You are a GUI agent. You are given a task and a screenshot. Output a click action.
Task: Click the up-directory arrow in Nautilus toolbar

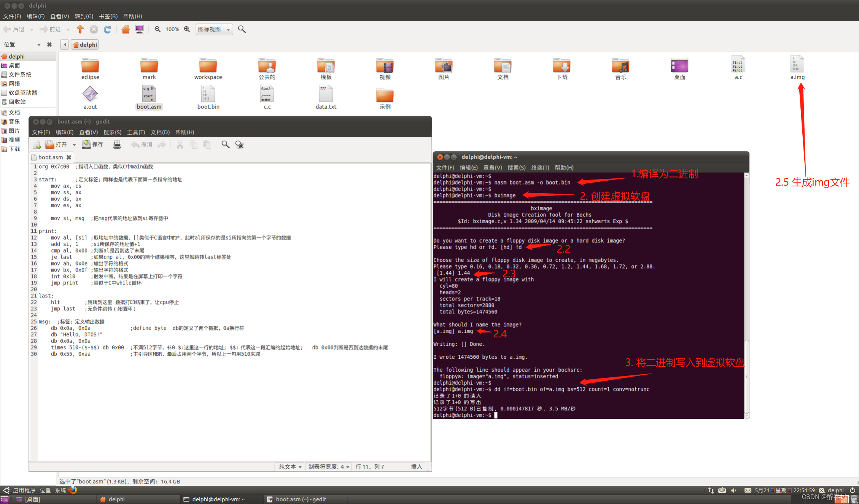[80, 29]
